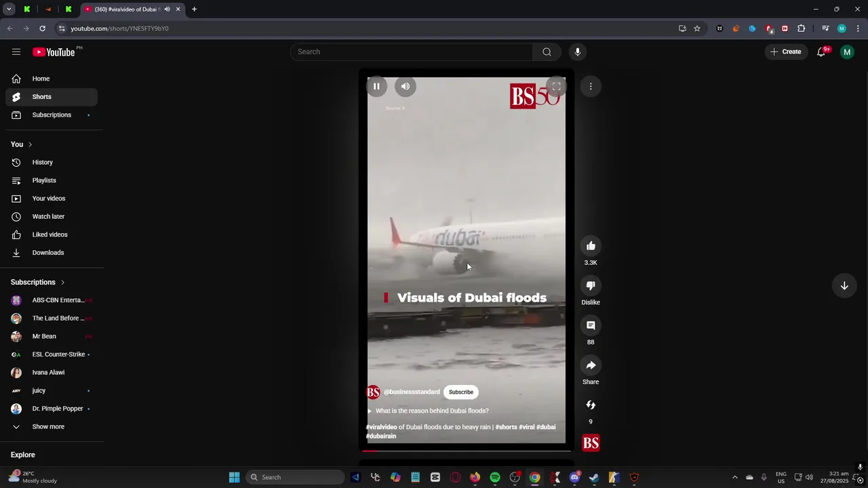This screenshot has height=488, width=868.
Task: Open the notifications bell
Action: (x=821, y=52)
